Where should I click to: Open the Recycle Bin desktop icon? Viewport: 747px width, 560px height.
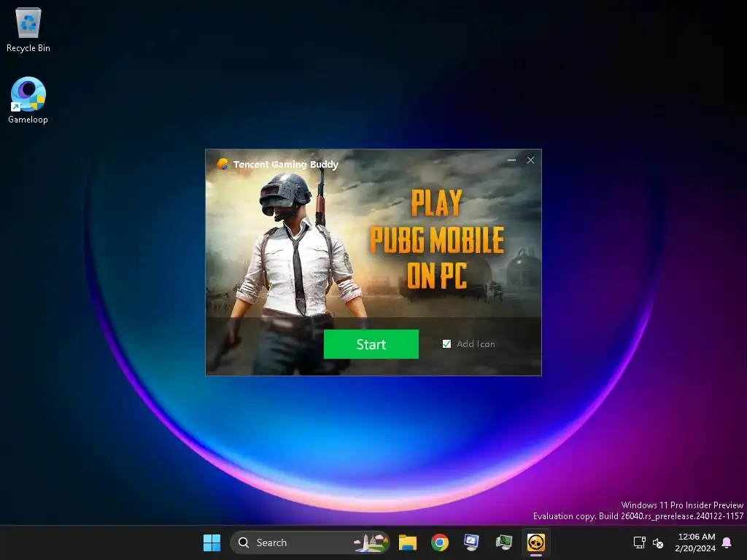pos(28,30)
